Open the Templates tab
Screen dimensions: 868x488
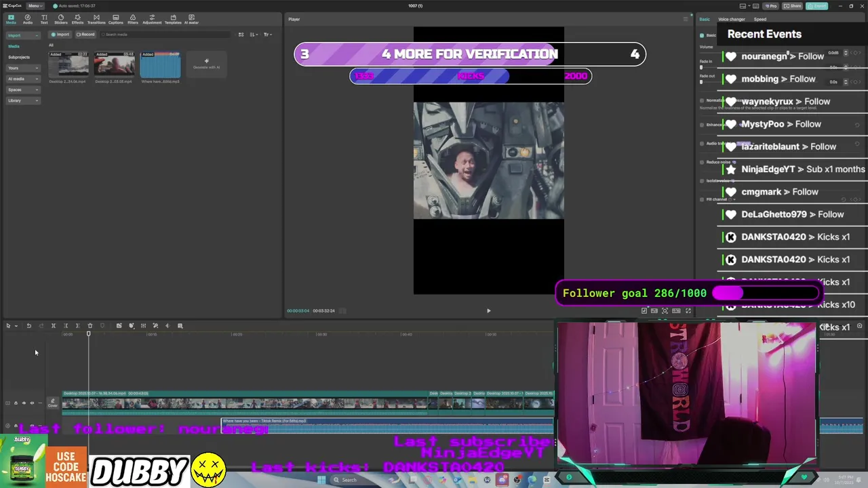[x=173, y=19]
